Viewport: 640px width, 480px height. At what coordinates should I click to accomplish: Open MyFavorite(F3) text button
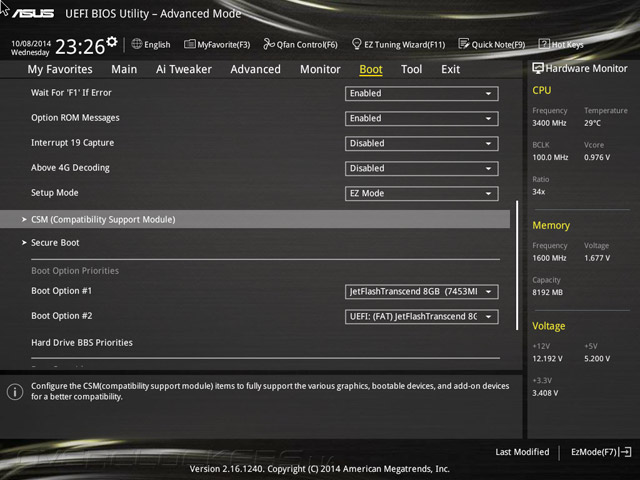(224, 44)
